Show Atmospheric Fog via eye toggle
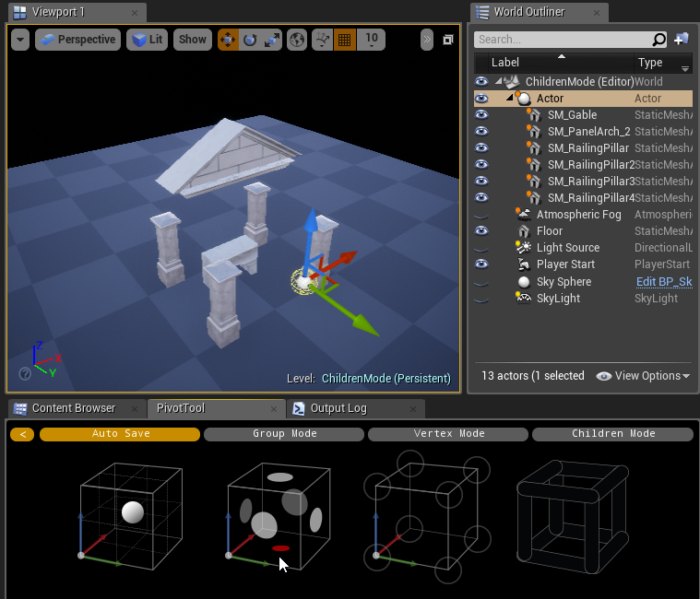Viewport: 700px width, 599px height. click(481, 216)
